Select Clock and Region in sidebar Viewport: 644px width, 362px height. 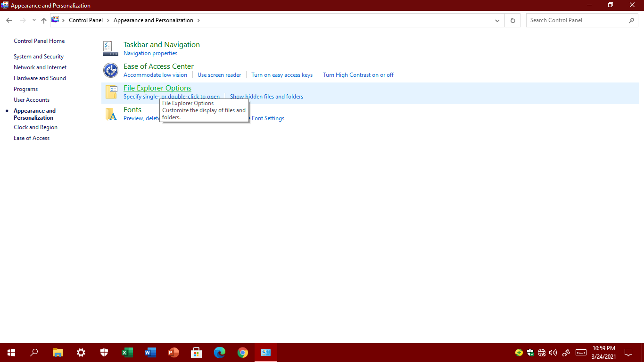click(x=35, y=127)
